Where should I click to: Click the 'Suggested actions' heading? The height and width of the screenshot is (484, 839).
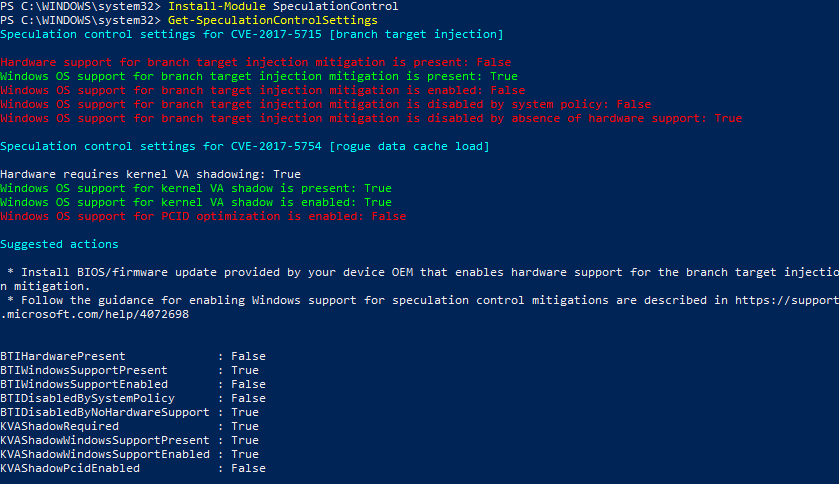pos(59,244)
